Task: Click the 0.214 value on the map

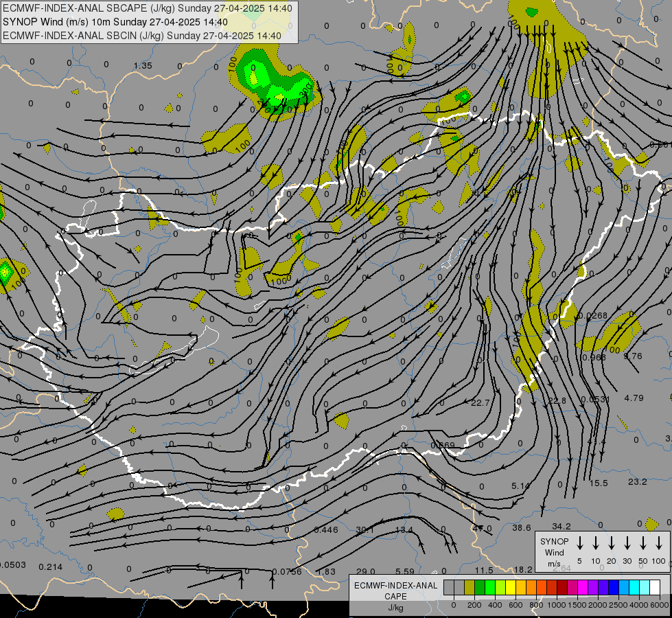Action: click(51, 566)
